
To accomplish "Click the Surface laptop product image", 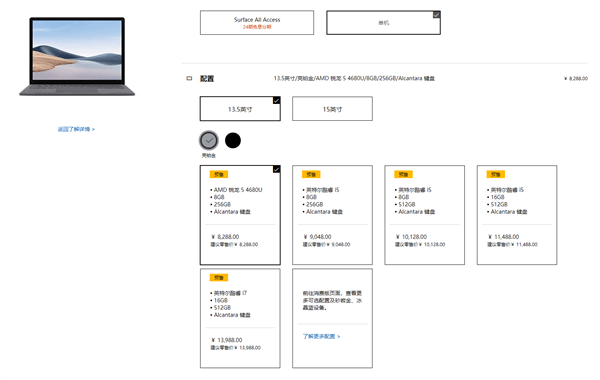I will point(77,56).
